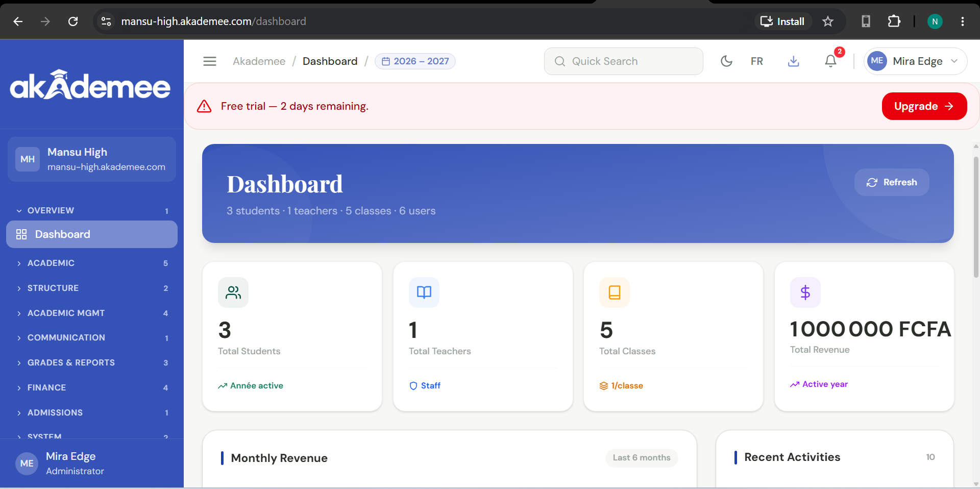Click the Install button in the address bar
Image resolution: width=980 pixels, height=489 pixels.
click(783, 21)
